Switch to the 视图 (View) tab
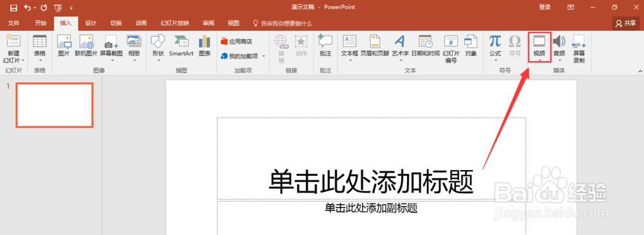The image size is (644, 235). pos(233,23)
